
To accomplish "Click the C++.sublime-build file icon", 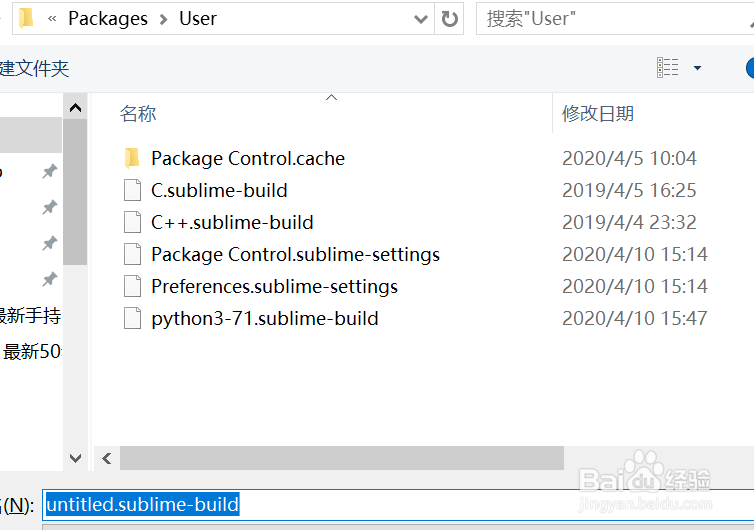I will [131, 222].
